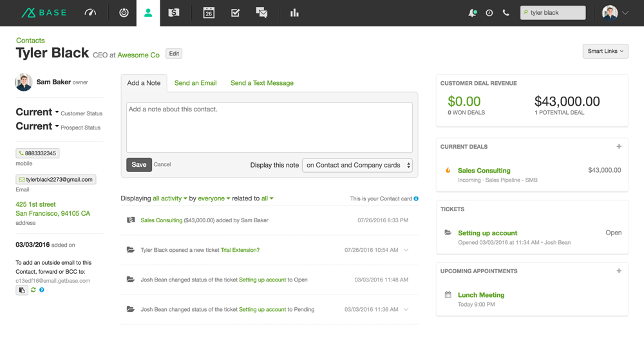Screen dimensions: 644x344
Task: Open Setting up account ticket in Tickets panel
Action: (x=488, y=233)
